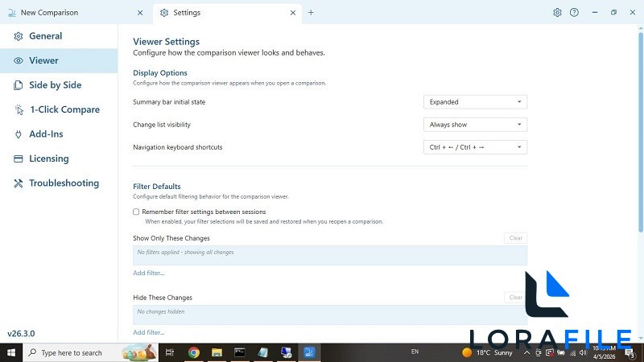Open the Add-Ins settings page

coord(59,134)
